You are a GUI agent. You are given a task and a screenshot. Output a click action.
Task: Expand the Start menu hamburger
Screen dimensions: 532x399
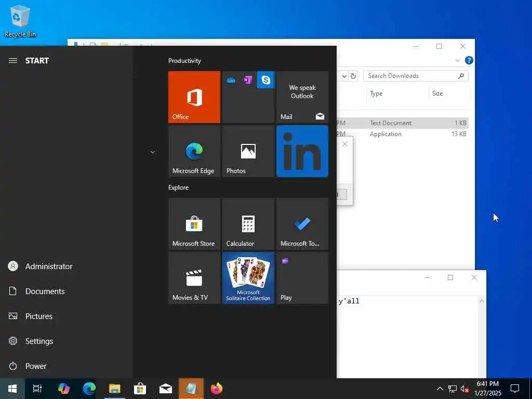pos(13,61)
